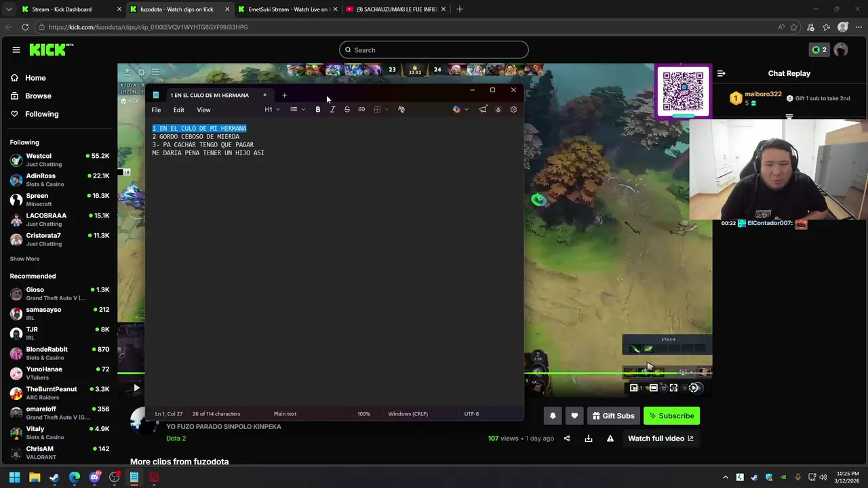Open the Notepad Edit menu
This screenshot has height=488, width=868.
pos(178,110)
